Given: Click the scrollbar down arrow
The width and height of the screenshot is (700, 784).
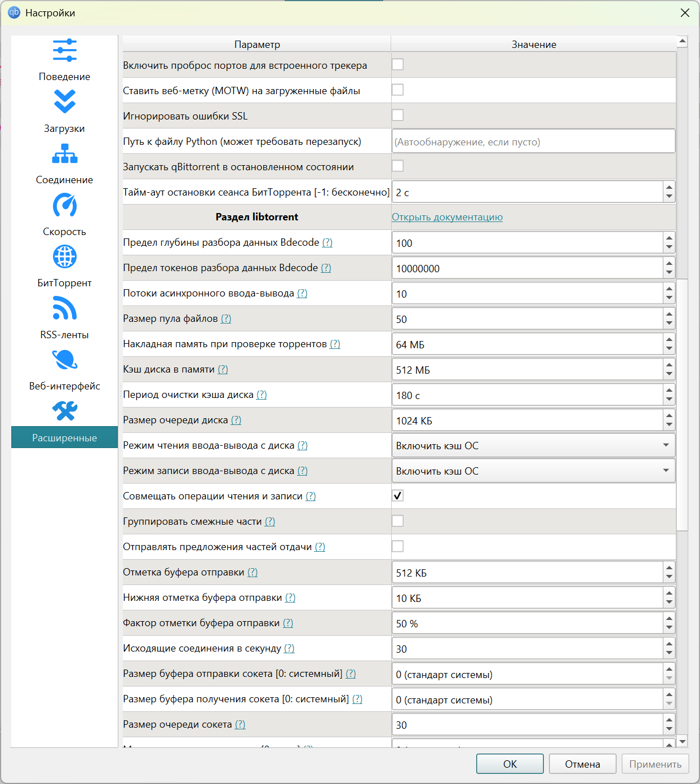Looking at the screenshot, I should click(x=683, y=742).
